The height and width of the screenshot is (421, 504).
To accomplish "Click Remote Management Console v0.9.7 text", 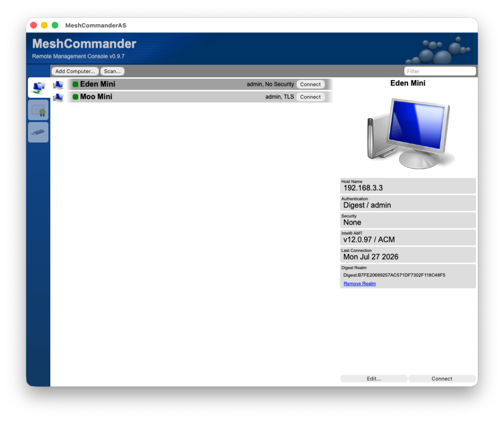I will pyautogui.click(x=78, y=57).
